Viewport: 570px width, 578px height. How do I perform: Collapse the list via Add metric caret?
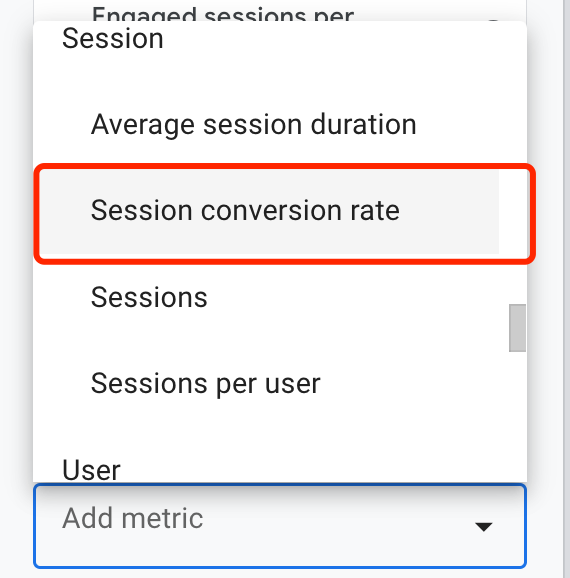(x=483, y=526)
